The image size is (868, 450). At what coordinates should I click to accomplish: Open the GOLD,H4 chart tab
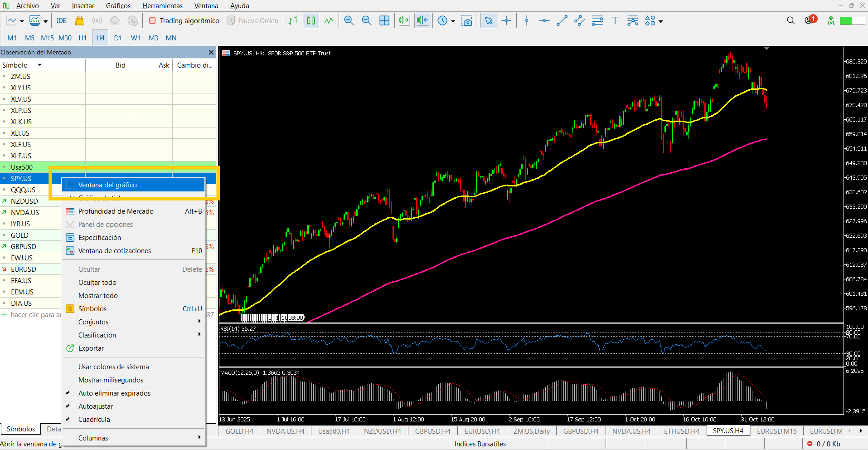tap(239, 431)
